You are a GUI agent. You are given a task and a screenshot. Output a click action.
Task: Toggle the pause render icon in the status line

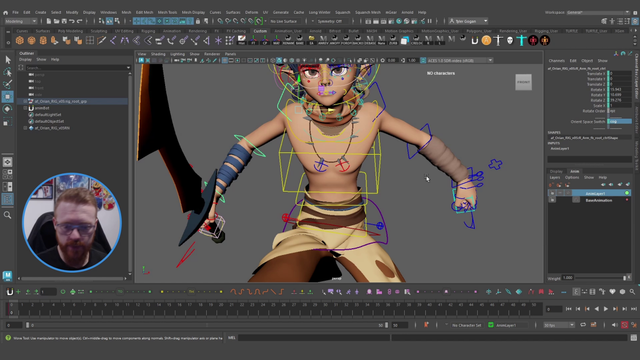(429, 21)
